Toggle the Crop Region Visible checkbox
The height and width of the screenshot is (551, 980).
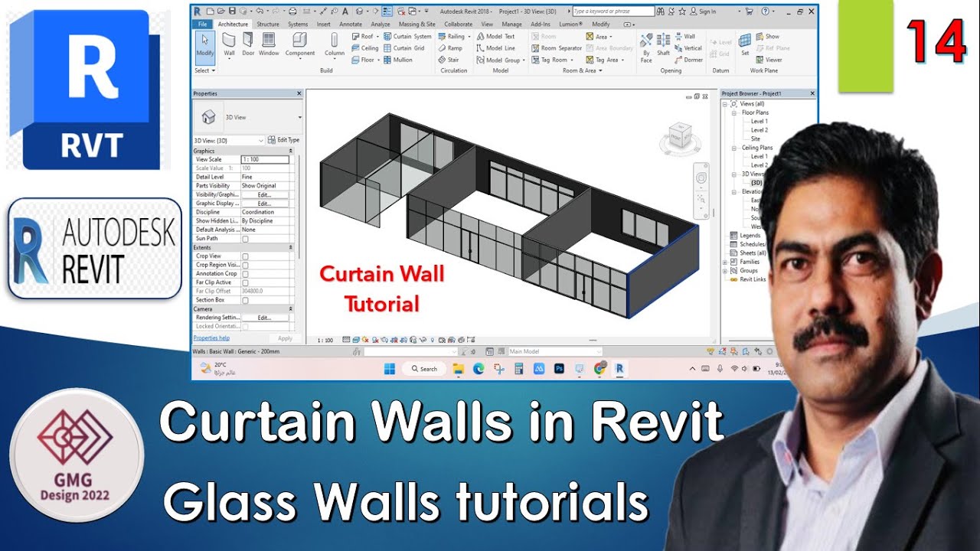click(x=245, y=265)
